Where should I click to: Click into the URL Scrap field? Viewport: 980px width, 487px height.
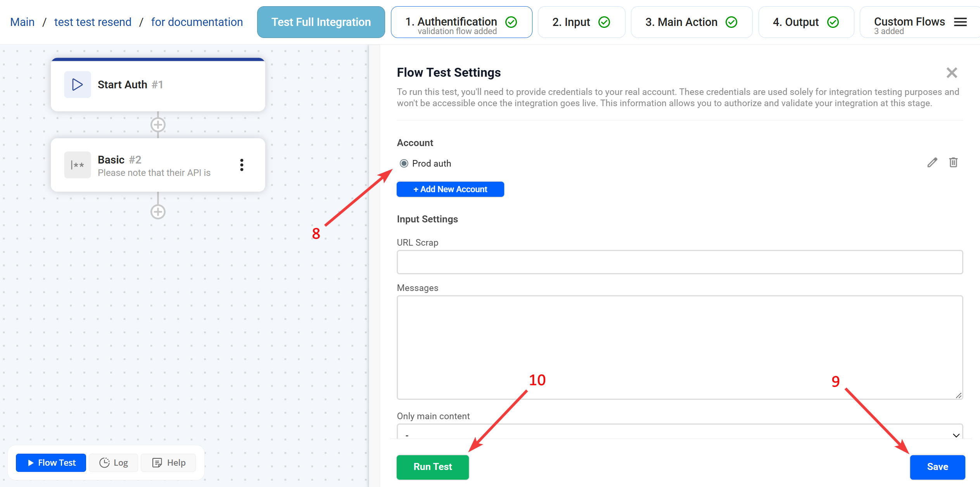click(x=679, y=262)
